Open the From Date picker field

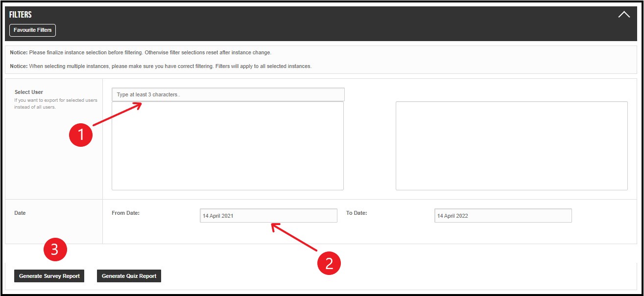click(268, 216)
